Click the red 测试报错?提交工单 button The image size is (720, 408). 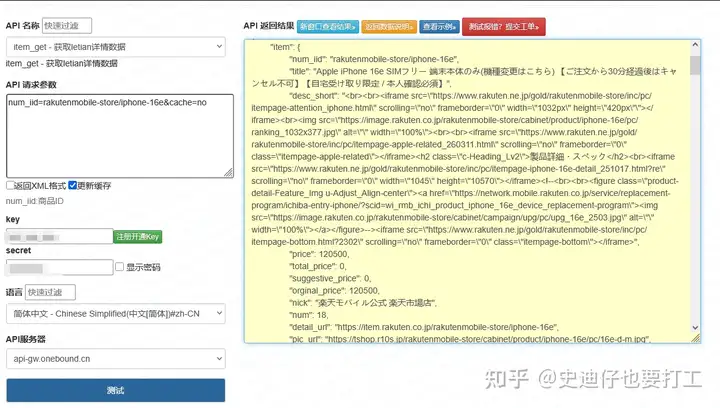tap(504, 27)
